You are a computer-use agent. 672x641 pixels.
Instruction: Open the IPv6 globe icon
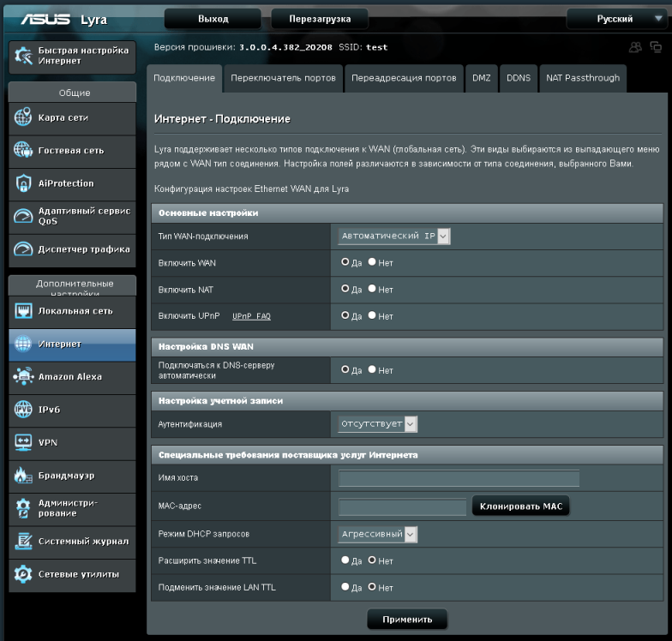coord(23,410)
